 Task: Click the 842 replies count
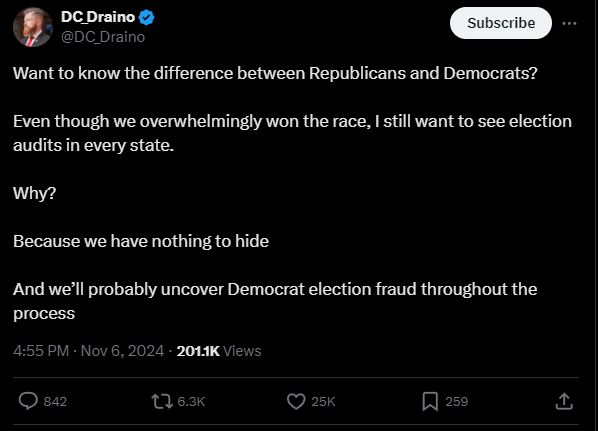pyautogui.click(x=55, y=402)
